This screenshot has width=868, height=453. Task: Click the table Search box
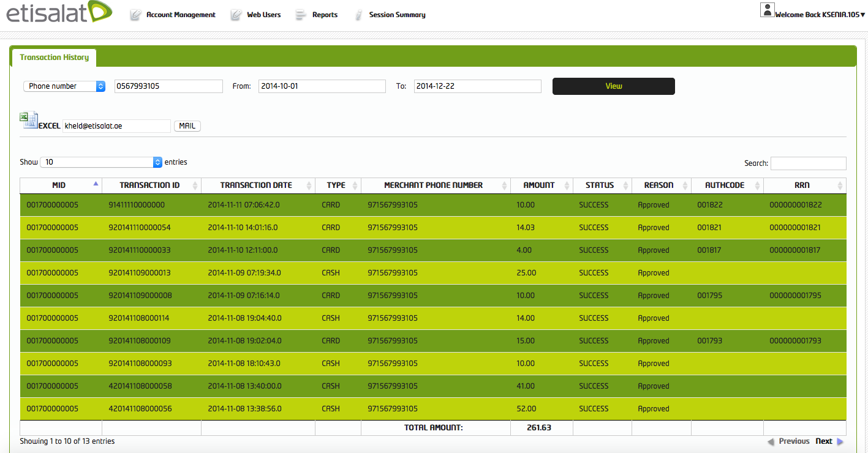tap(808, 163)
